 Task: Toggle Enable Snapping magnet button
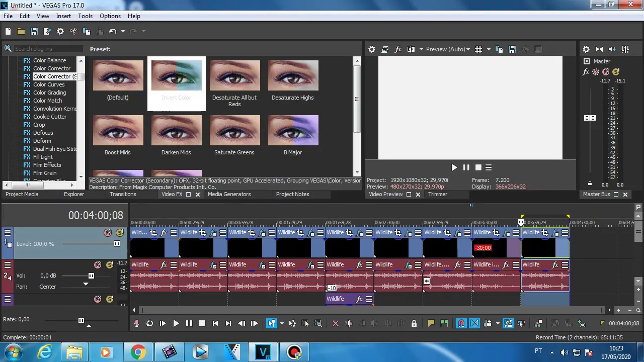461,323
